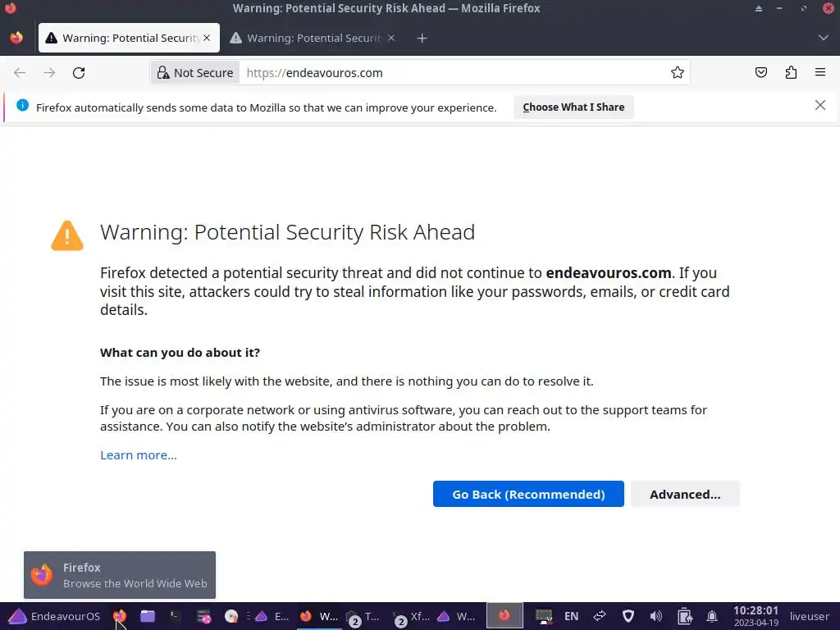Change the EN keyboard layout indicator
This screenshot has height=630, width=840.
click(x=571, y=616)
